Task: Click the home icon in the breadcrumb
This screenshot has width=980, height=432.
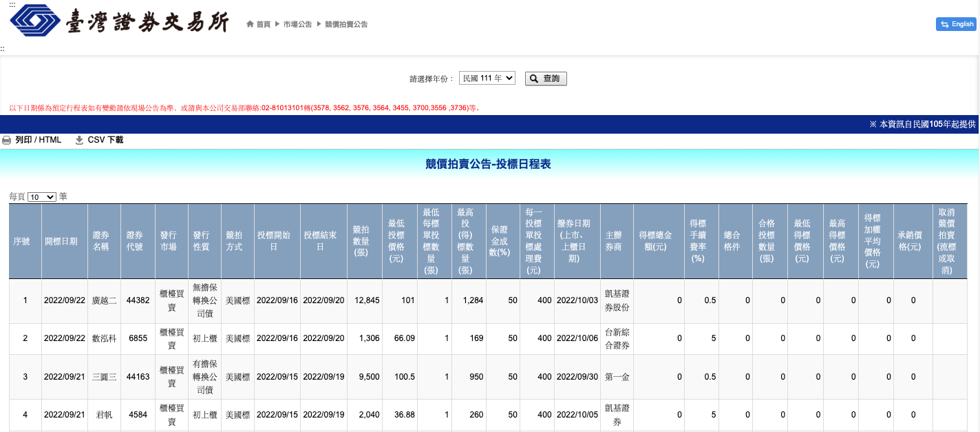Action: tap(248, 23)
